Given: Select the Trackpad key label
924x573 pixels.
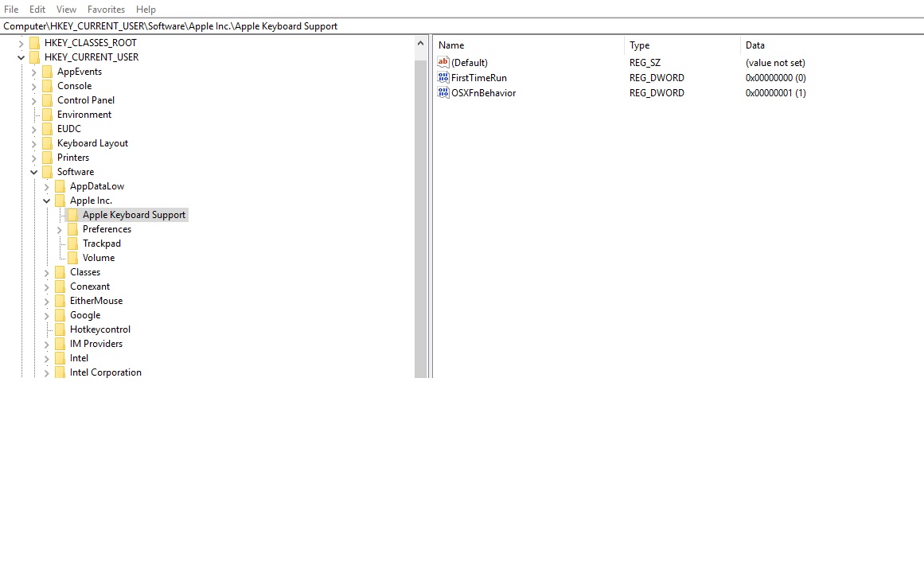Looking at the screenshot, I should pyautogui.click(x=101, y=244).
